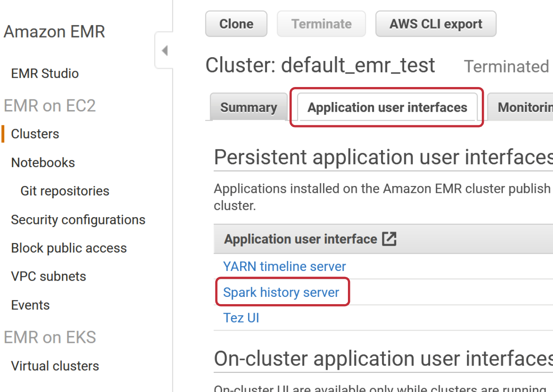
Task: Open Virtual clusters under EMR on EKS
Action: pos(55,366)
